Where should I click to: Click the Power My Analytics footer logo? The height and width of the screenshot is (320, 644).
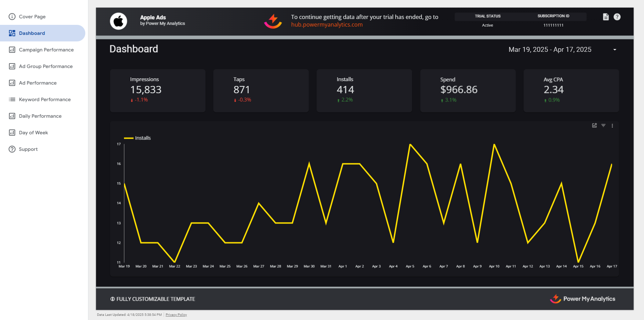click(583, 299)
